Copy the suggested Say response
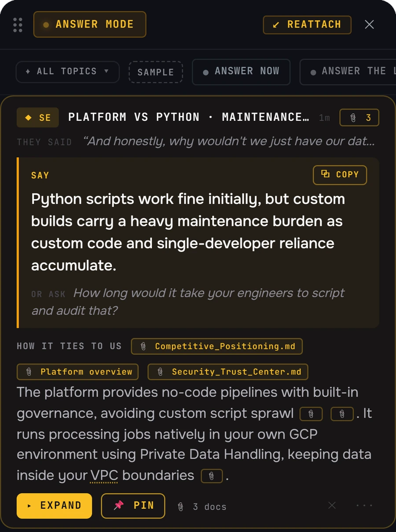This screenshot has width=396, height=532. coord(340,175)
